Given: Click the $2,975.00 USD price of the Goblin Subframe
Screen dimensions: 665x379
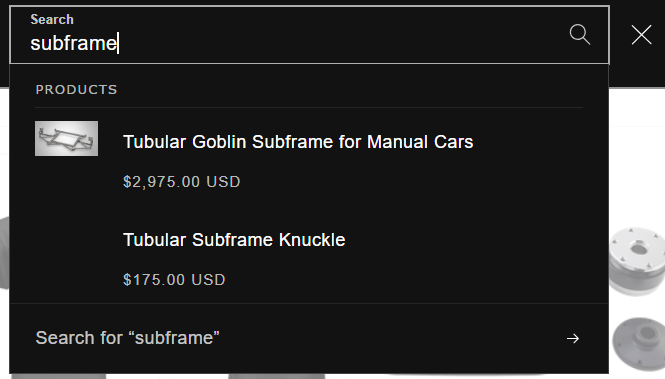Looking at the screenshot, I should tap(182, 182).
